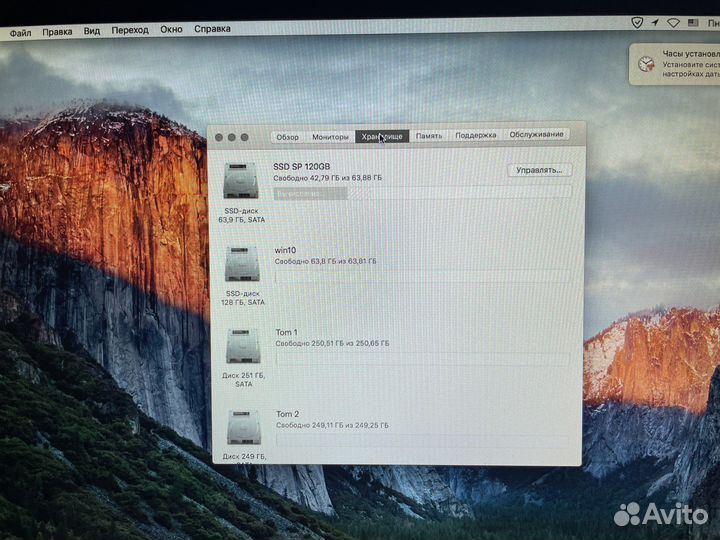Click the SSD SP 120GB title text
The height and width of the screenshot is (540, 720).
point(302,167)
